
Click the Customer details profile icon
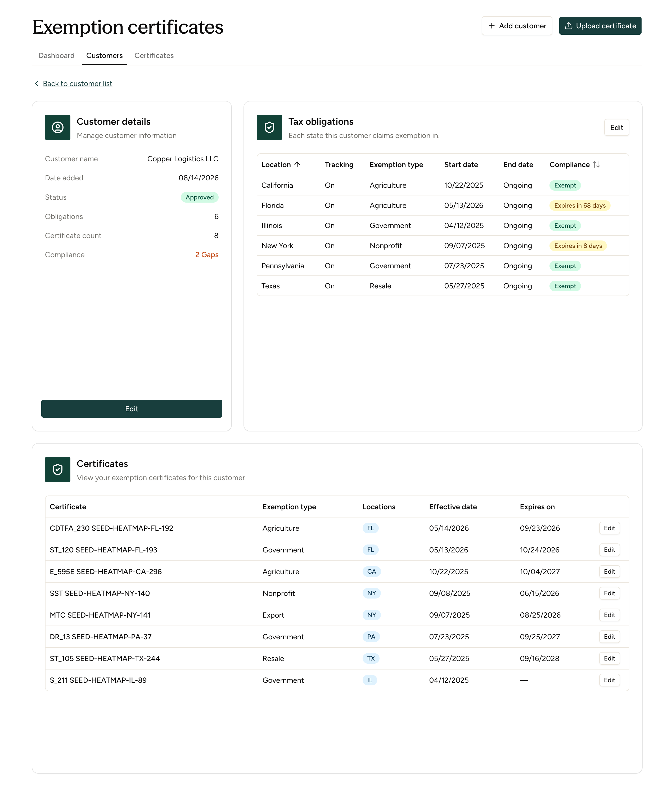(x=57, y=127)
